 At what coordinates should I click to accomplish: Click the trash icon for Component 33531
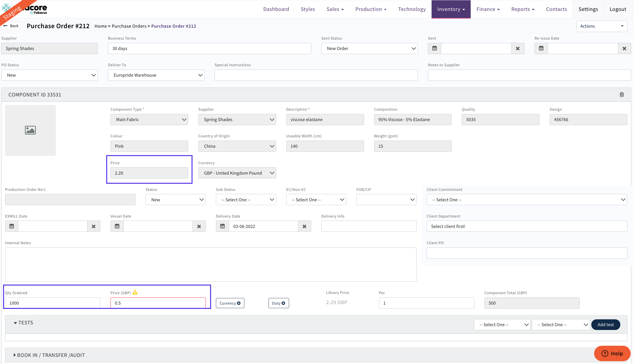[622, 95]
